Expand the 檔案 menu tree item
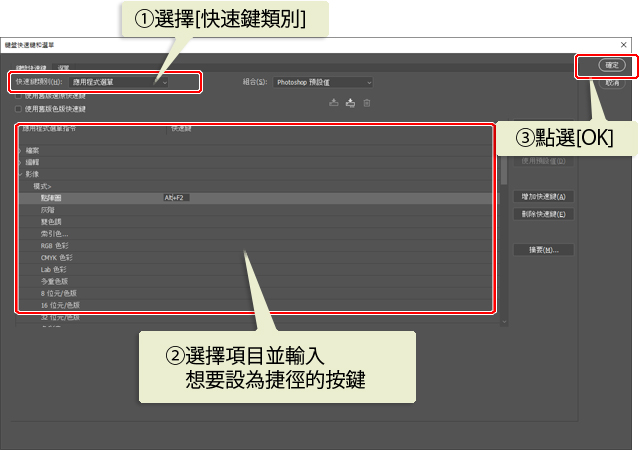This screenshot has height=450, width=640. (x=19, y=150)
